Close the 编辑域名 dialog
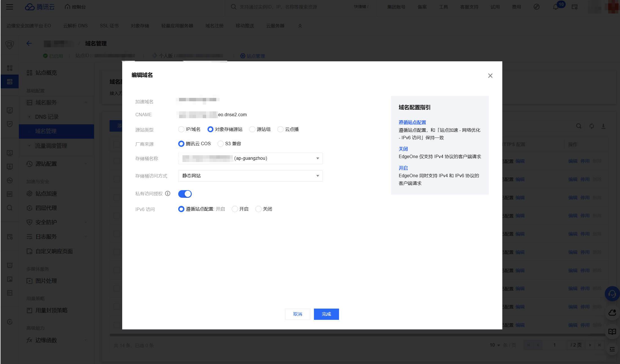 [x=490, y=76]
